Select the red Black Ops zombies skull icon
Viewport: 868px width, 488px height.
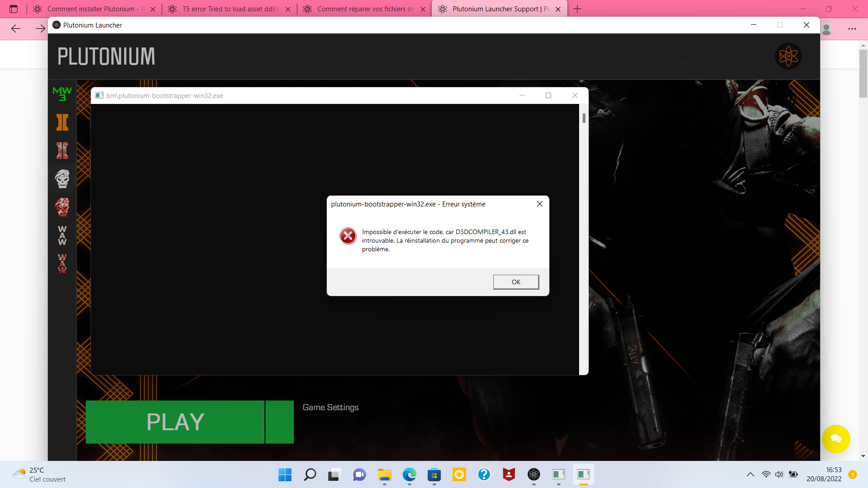click(62, 207)
